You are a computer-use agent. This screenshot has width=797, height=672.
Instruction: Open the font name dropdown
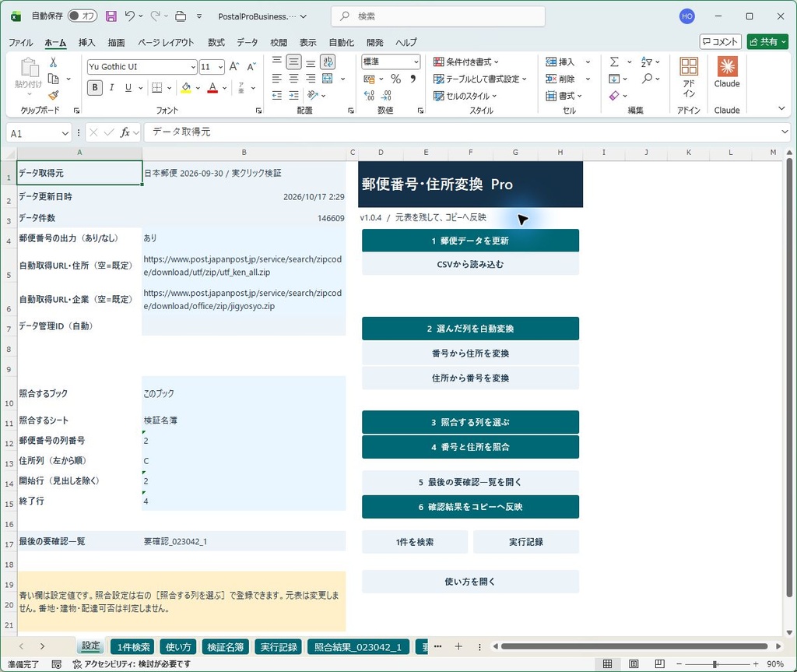point(193,67)
